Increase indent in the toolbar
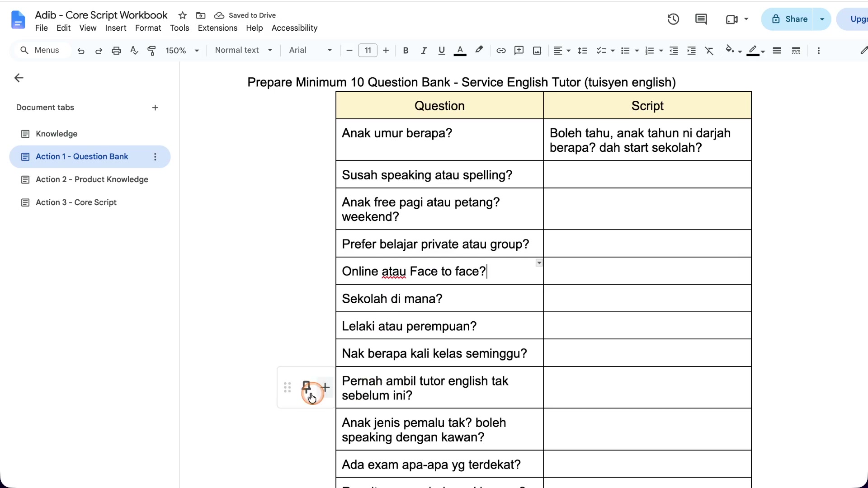Viewport: 868px width, 488px height. pos(691,51)
